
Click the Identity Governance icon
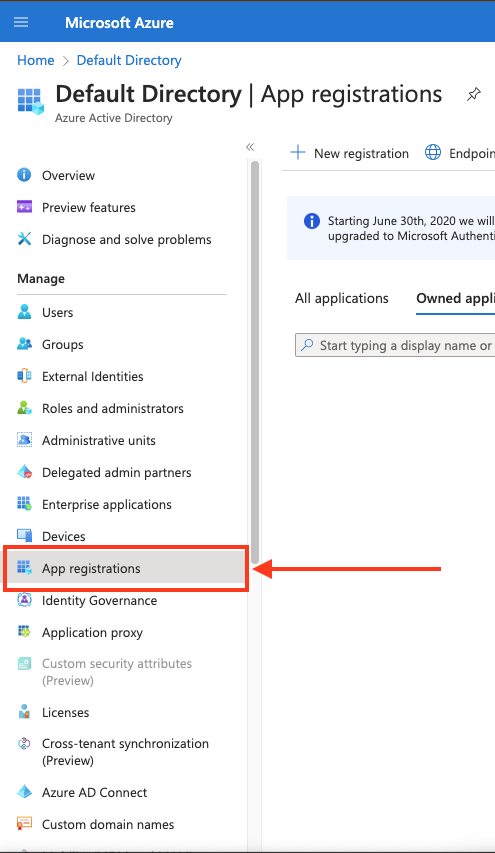point(24,600)
